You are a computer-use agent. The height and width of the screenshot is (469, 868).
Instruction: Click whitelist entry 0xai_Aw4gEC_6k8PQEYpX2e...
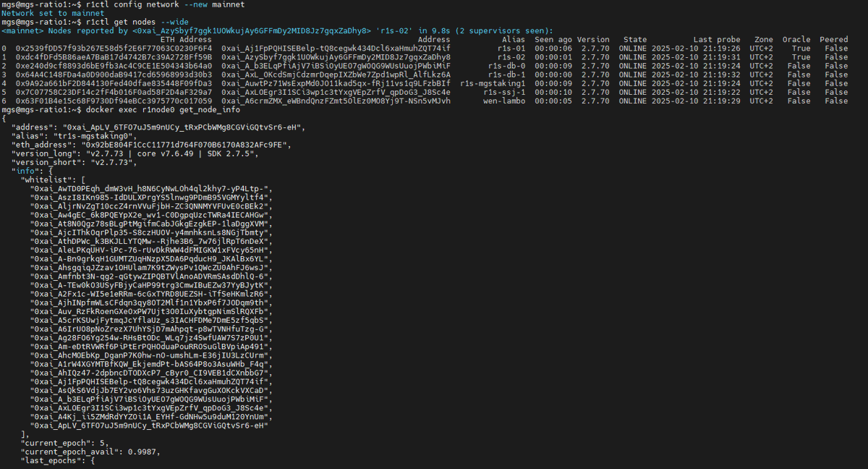[x=149, y=214]
